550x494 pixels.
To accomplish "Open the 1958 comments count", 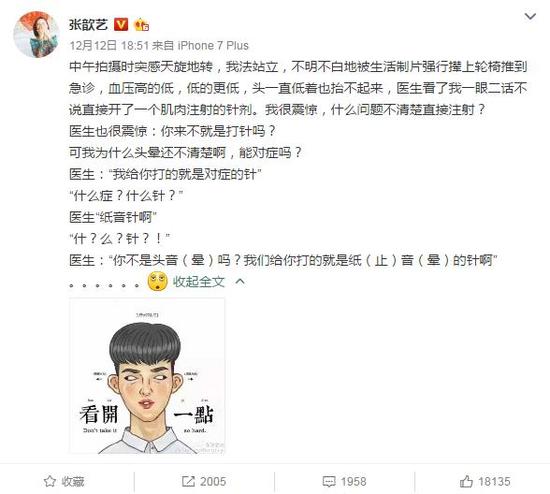I will 354,482.
